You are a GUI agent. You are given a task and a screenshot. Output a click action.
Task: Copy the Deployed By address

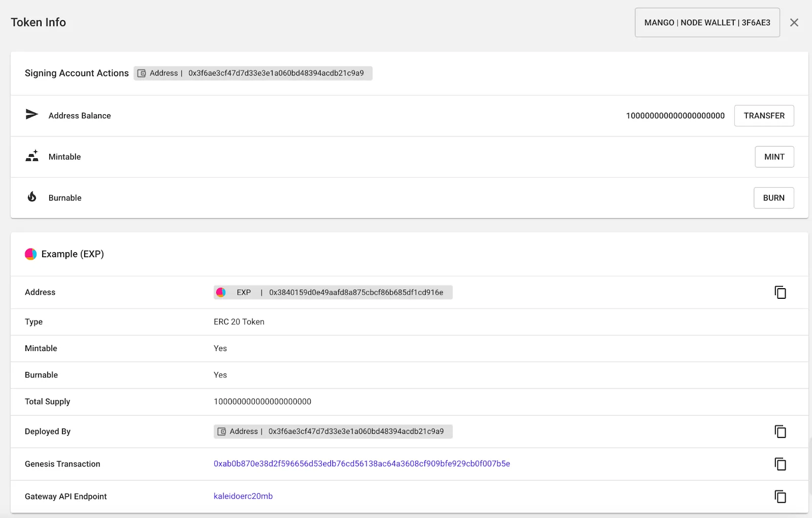[x=780, y=431]
